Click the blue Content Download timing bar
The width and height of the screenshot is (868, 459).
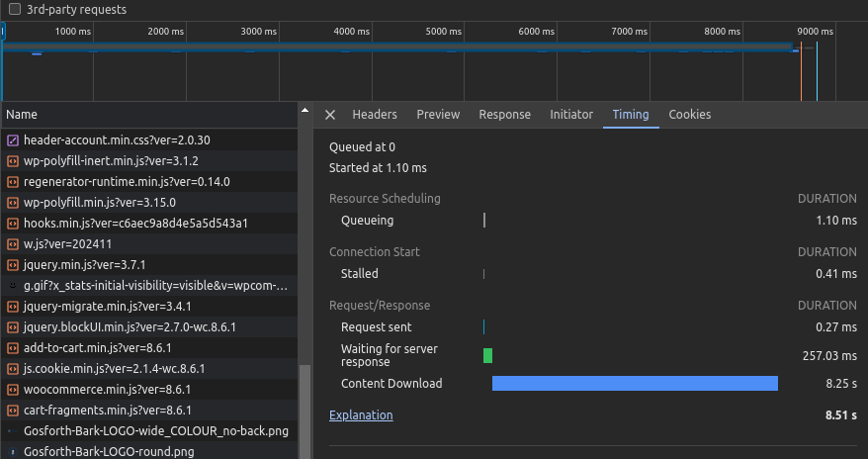pos(635,383)
